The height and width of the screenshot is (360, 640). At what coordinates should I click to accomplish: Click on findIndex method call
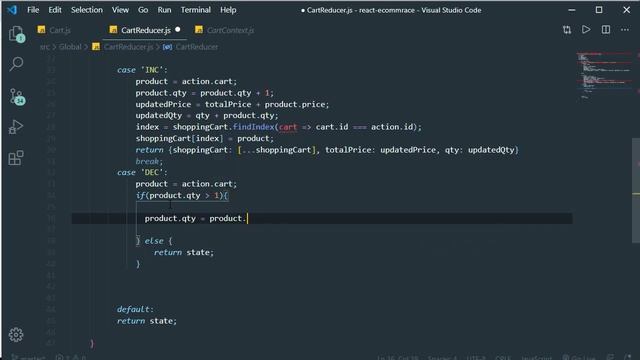(253, 127)
